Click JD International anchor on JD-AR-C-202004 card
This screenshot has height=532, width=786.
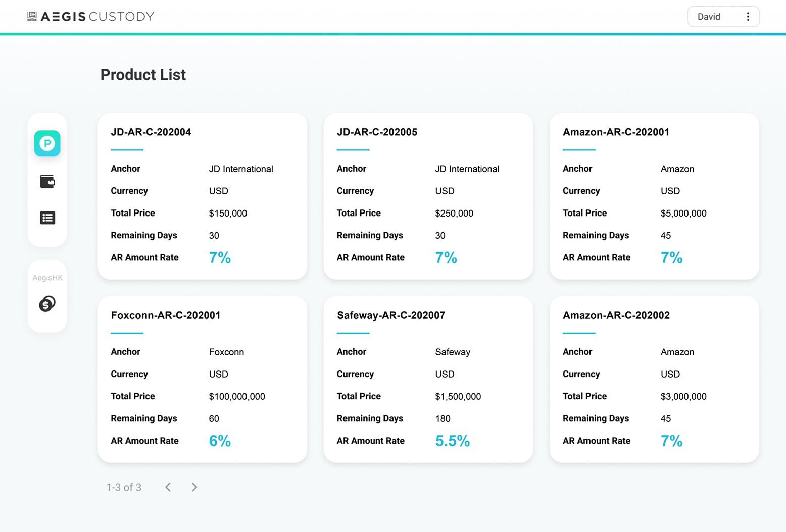tap(241, 169)
